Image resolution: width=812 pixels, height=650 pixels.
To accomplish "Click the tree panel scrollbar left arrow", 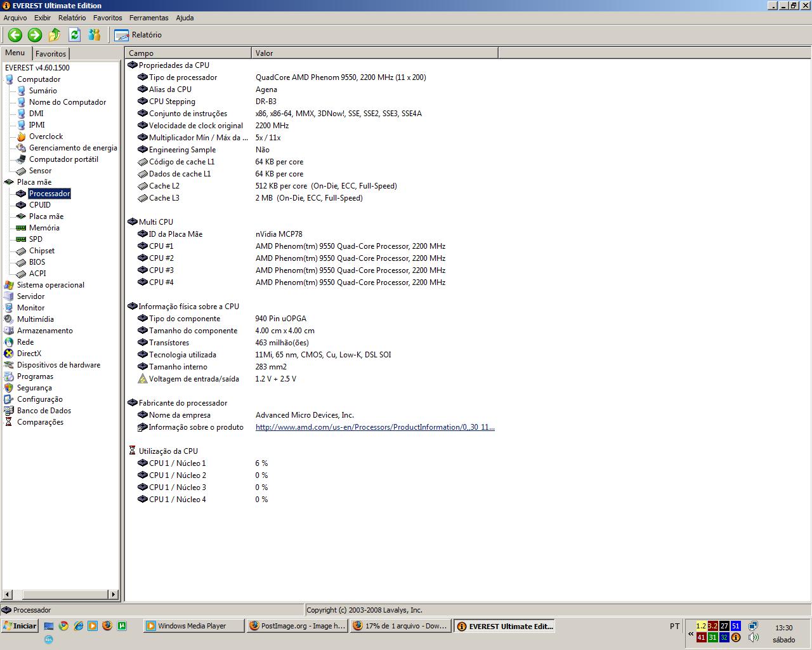I will 7,595.
